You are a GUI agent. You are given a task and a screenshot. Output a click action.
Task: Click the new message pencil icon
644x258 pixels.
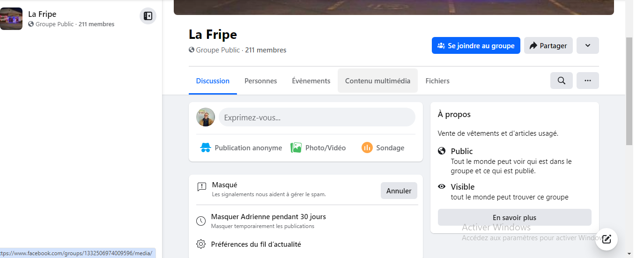click(x=607, y=239)
